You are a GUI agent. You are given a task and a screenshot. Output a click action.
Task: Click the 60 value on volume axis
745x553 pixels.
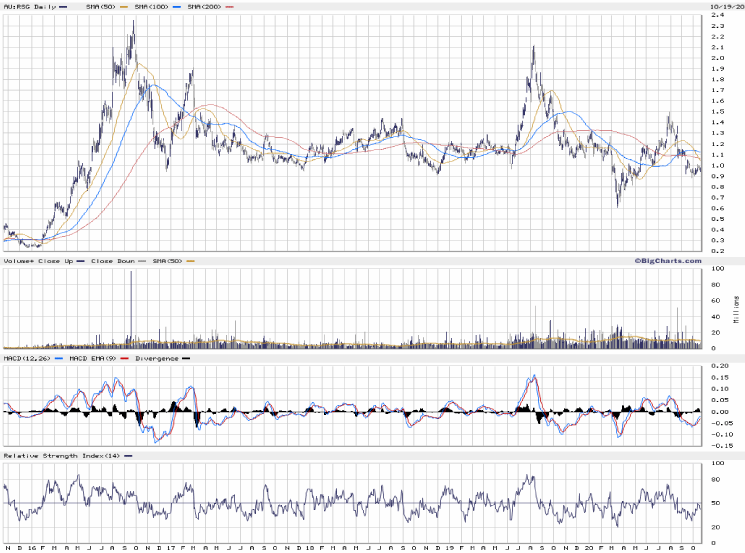click(x=716, y=300)
